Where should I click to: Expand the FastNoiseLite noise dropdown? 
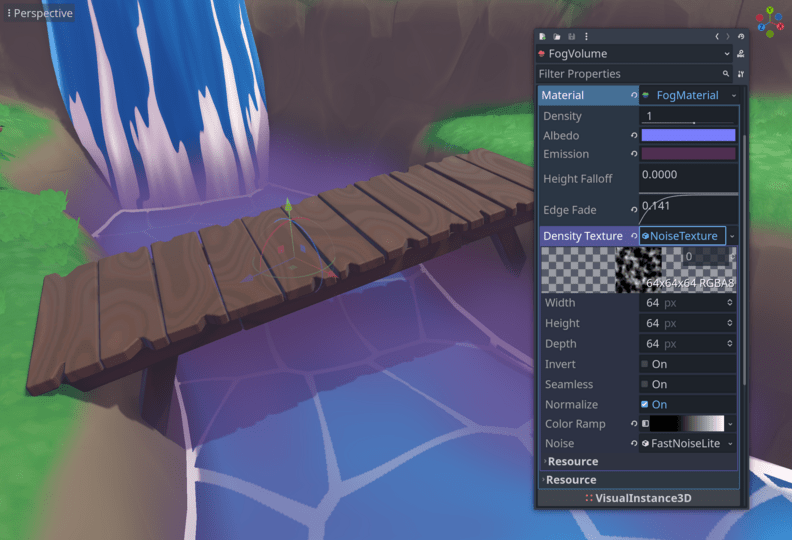730,443
